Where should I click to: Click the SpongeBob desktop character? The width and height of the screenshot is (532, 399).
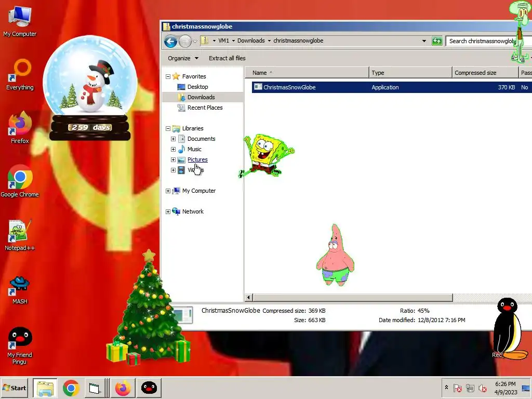click(267, 155)
